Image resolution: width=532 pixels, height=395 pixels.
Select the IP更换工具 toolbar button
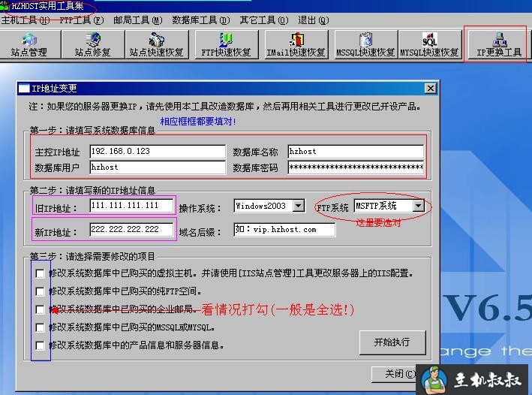coord(499,45)
